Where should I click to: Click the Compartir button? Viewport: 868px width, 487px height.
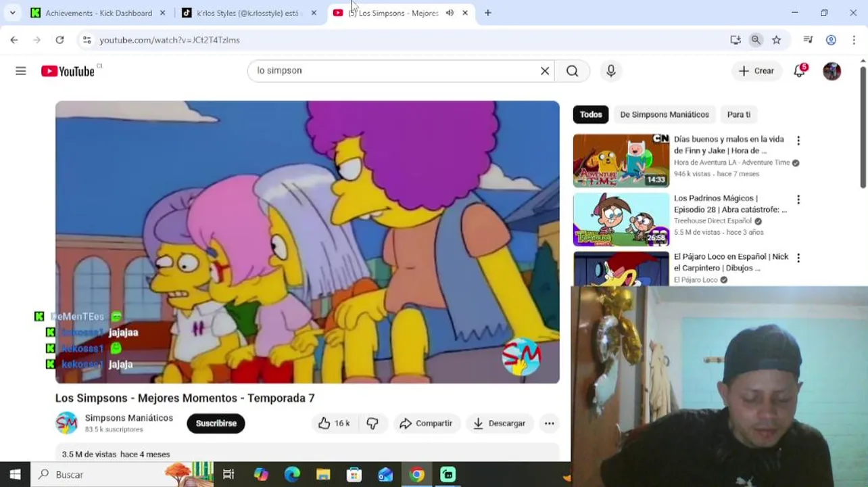[x=426, y=423]
